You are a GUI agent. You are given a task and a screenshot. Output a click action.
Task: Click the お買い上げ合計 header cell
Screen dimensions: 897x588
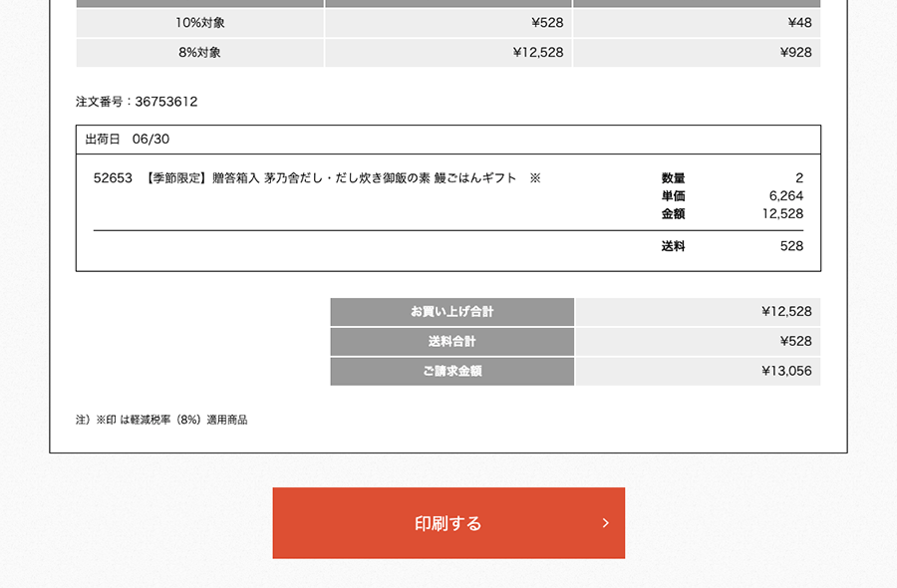pos(451,312)
